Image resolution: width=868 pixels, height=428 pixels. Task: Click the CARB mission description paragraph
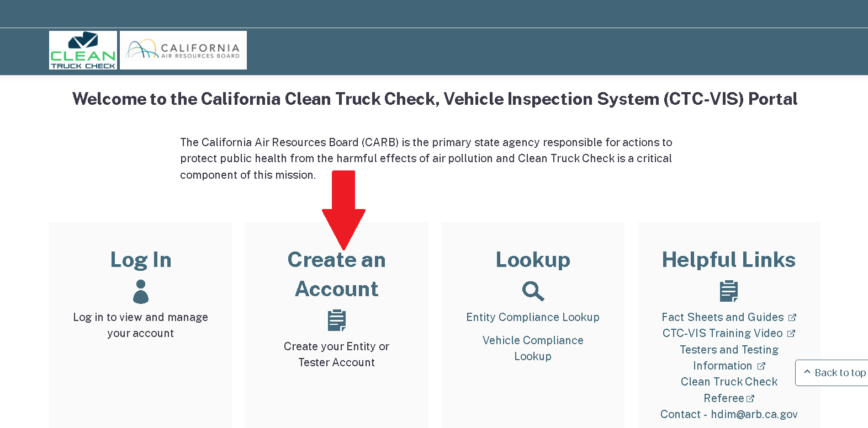(426, 158)
